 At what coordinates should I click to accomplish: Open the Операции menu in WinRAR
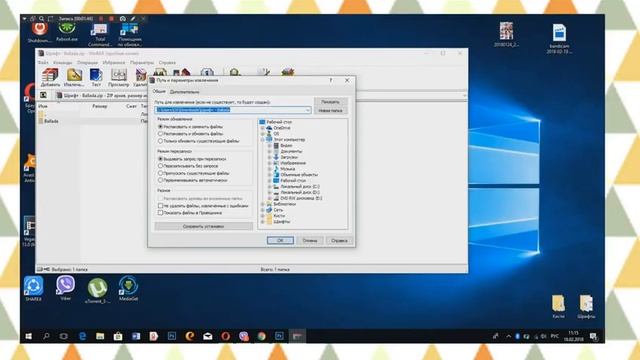pos(87,62)
